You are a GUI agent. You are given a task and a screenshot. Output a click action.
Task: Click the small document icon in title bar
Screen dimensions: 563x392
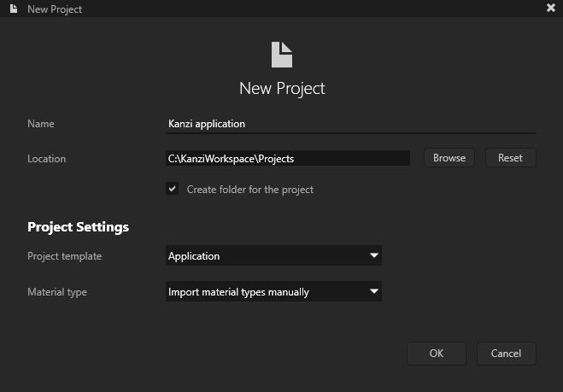click(x=13, y=9)
